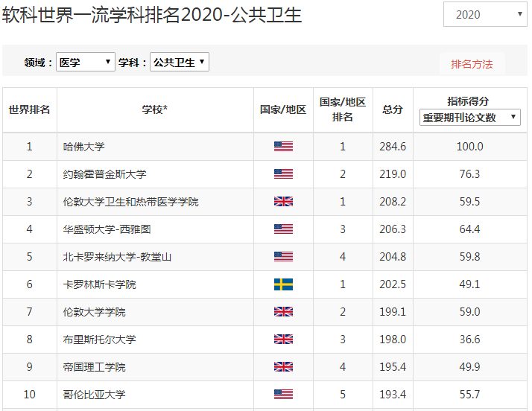
Task: Click the 世界排名 column header
Action: 30,109
